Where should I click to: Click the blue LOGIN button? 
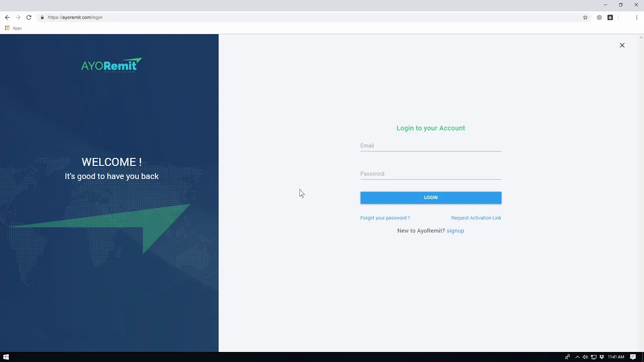[x=431, y=198]
